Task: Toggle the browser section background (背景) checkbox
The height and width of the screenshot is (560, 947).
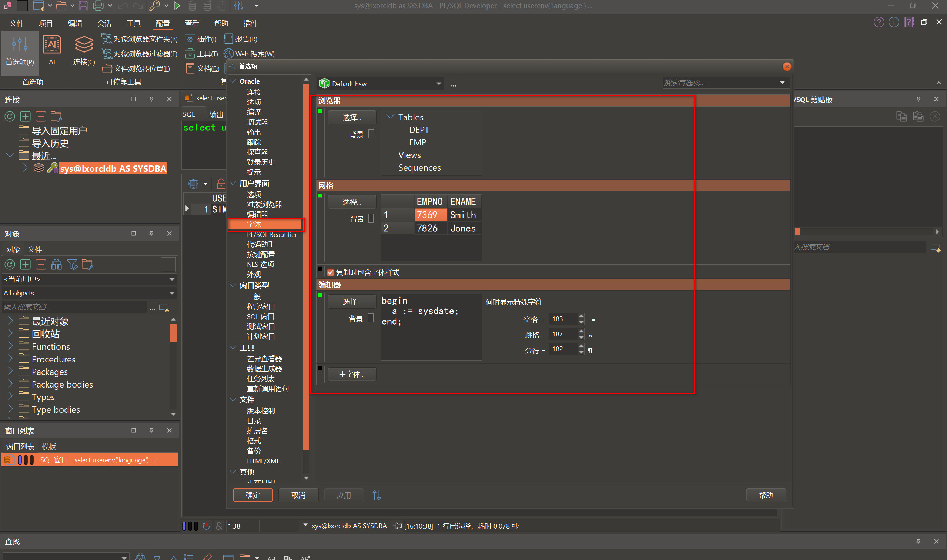Action: click(371, 134)
